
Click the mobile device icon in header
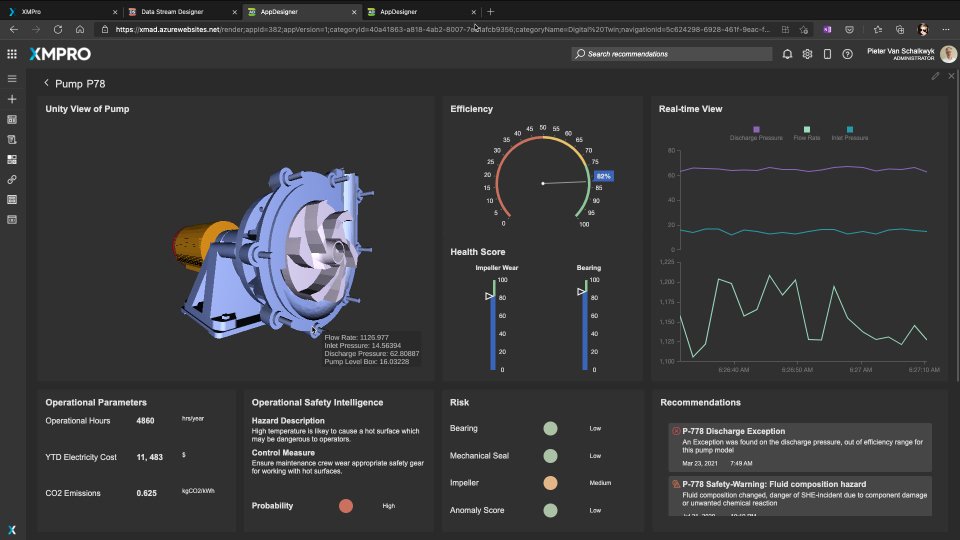(827, 54)
